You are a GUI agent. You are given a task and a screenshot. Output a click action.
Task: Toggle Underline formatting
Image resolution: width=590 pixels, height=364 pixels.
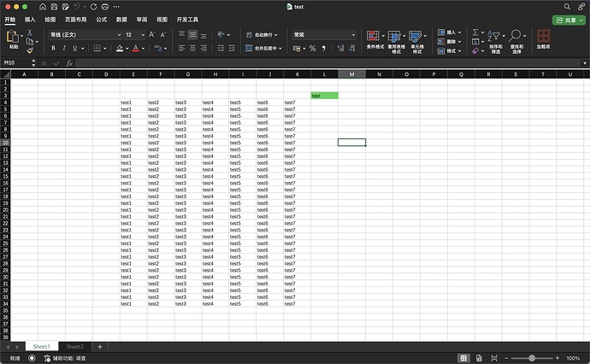[x=75, y=48]
